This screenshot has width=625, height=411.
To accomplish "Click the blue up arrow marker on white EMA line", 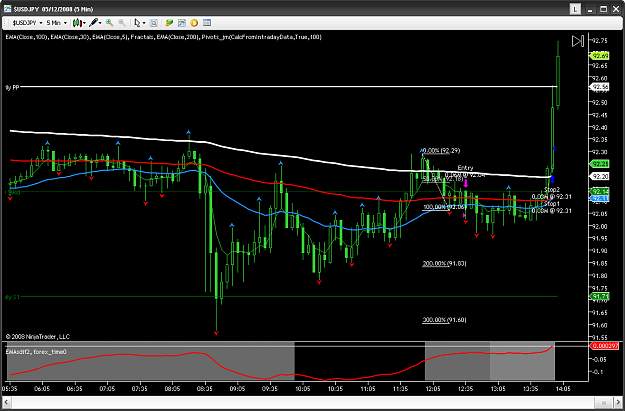I will pyautogui.click(x=552, y=179).
